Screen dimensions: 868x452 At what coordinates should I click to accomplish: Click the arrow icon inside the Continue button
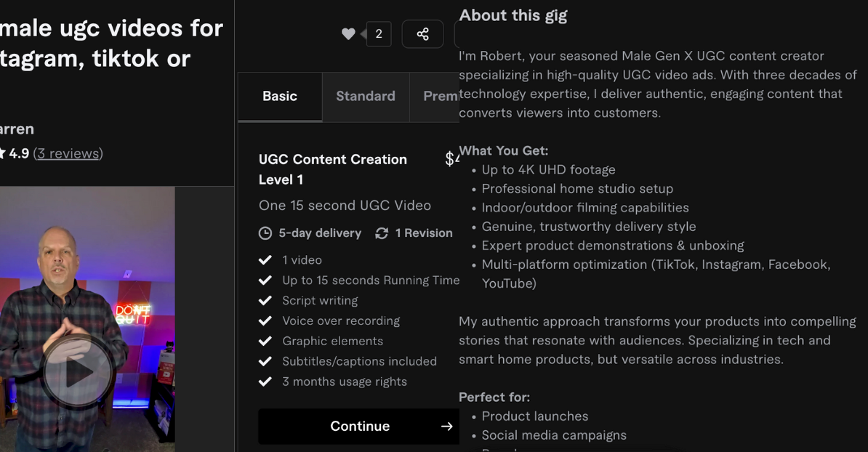tap(446, 427)
